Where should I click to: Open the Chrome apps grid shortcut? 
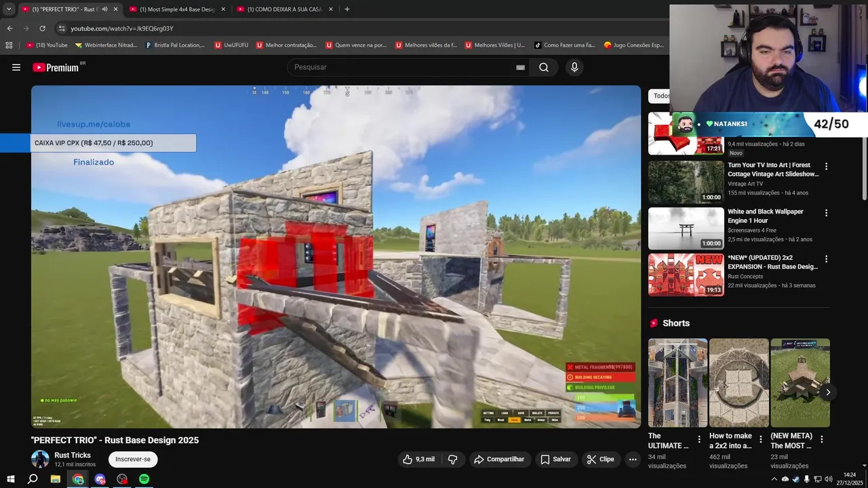click(x=9, y=45)
